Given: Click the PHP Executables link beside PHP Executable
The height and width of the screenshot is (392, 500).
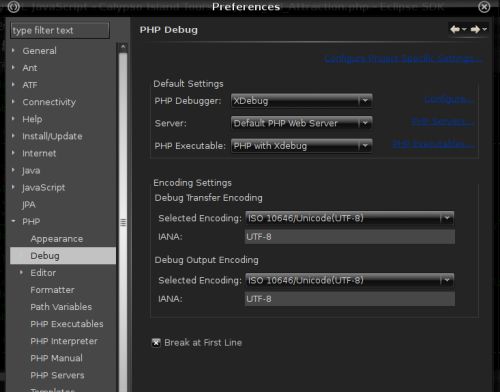Looking at the screenshot, I should (433, 144).
